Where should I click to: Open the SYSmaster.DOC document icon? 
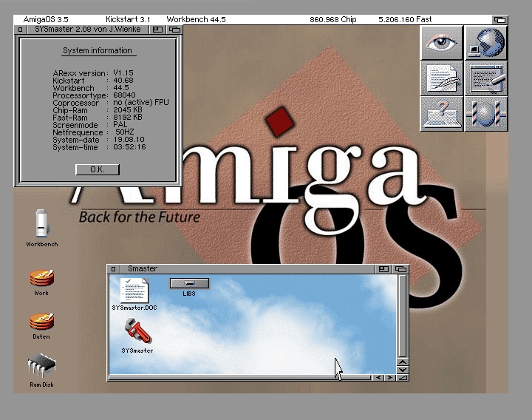pos(134,290)
